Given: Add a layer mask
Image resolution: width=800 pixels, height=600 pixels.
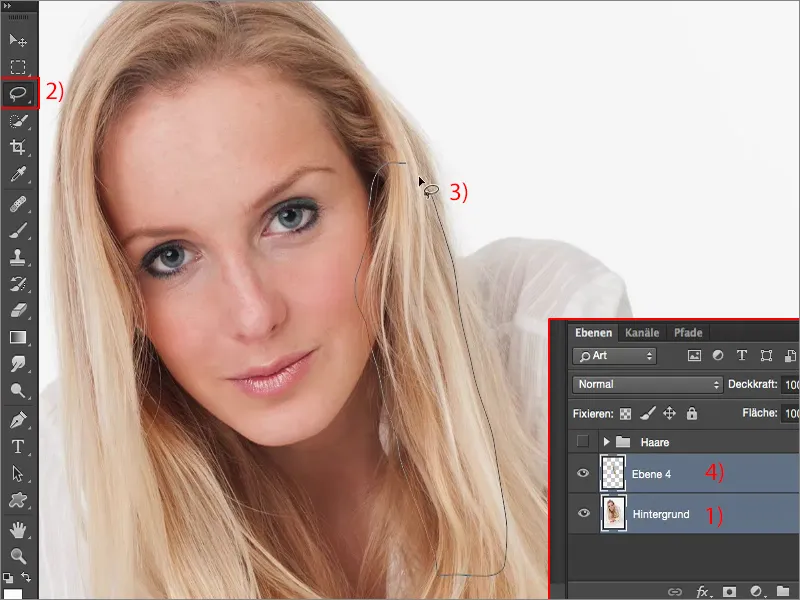Looking at the screenshot, I should point(729,592).
